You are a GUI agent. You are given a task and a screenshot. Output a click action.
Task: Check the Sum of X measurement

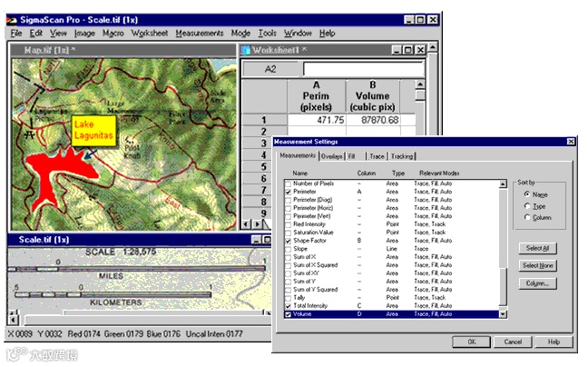pyautogui.click(x=288, y=257)
